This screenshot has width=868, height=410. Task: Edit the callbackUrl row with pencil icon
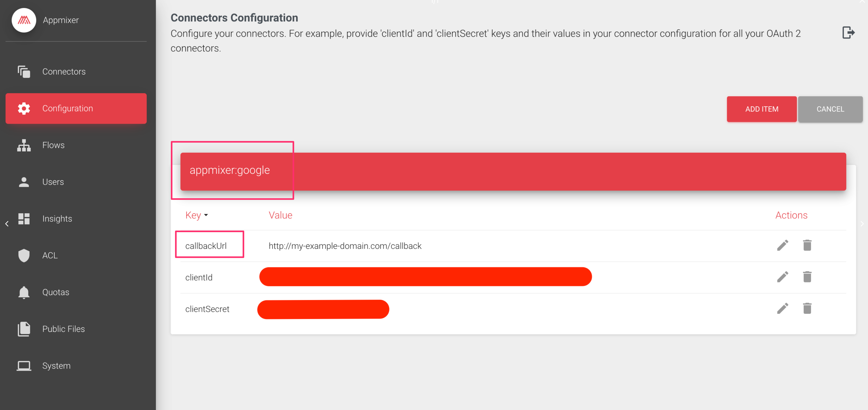782,245
